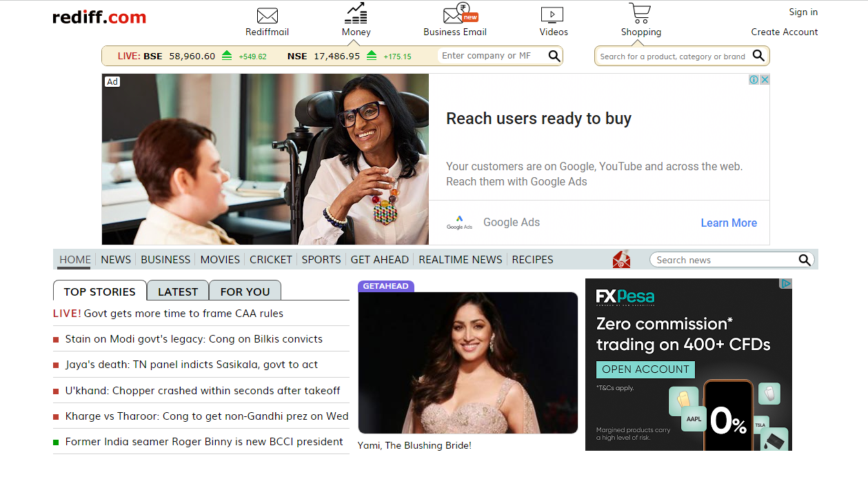Click BSE change +549.62
The height and width of the screenshot is (479, 868).
tap(252, 57)
